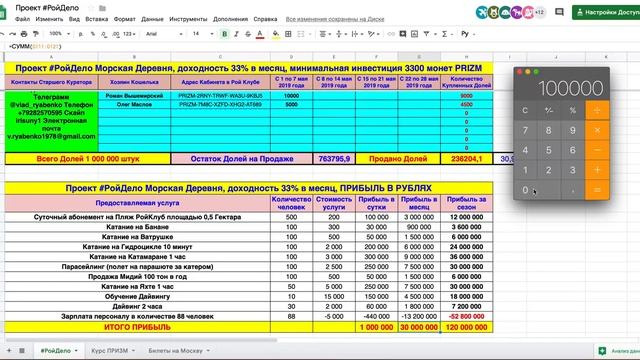Open text rotation dropdown
Viewport: 640px width, 360px height.
(x=373, y=34)
